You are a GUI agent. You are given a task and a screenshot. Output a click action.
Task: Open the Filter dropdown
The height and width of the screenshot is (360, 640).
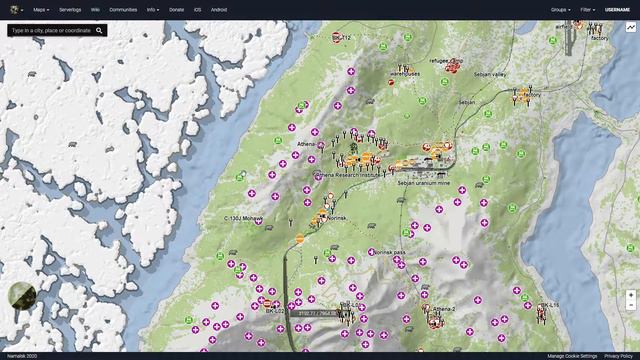tap(588, 10)
